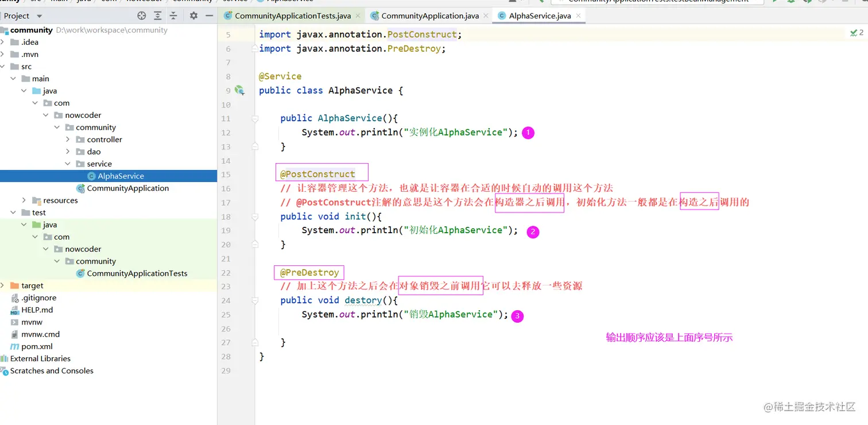868x425 pixels.
Task: Close the AlphaService.java tab
Action: [578, 16]
